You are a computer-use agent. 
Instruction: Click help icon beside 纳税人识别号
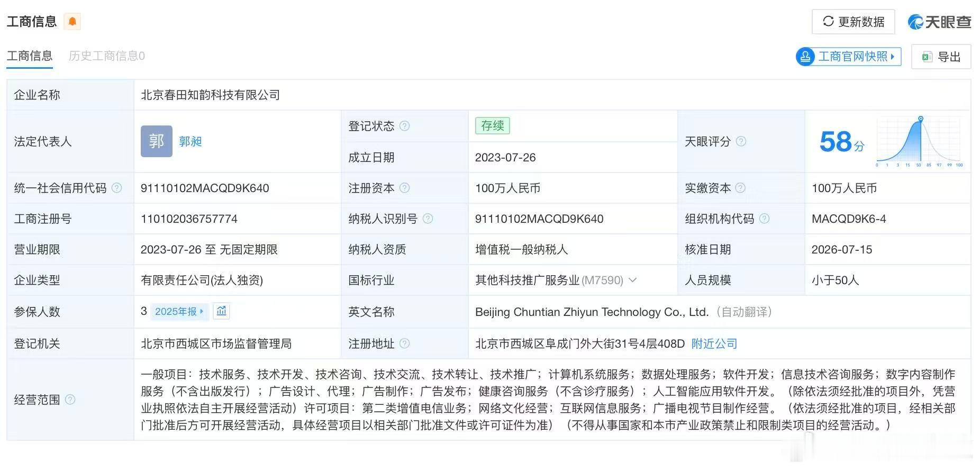pyautogui.click(x=428, y=219)
